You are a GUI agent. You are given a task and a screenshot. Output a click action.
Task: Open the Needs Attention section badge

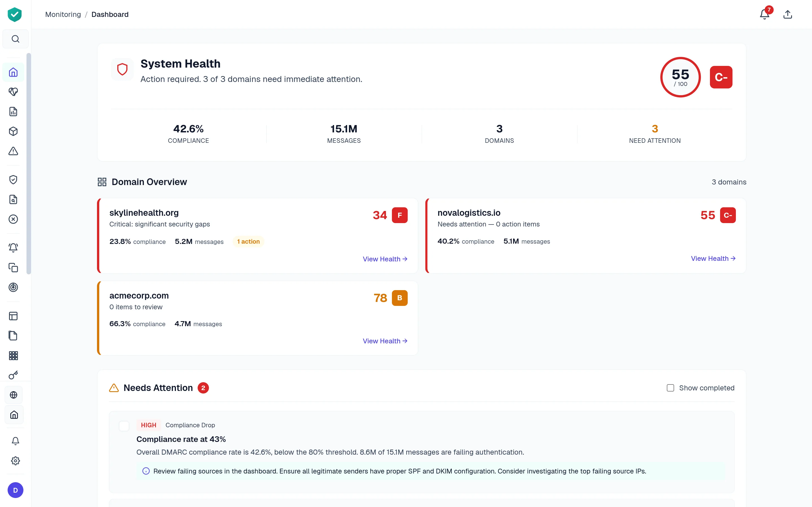pyautogui.click(x=204, y=388)
